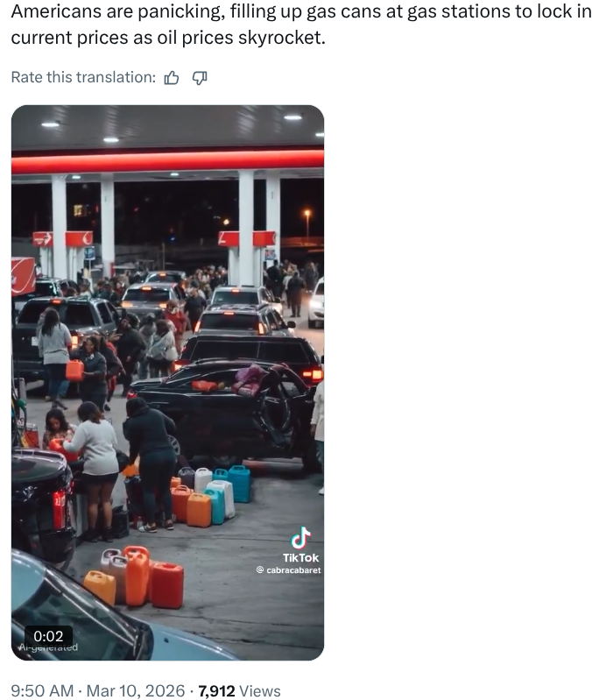Click the TikTok logo watermark
Screen dimensions: 592x700
click(300, 538)
